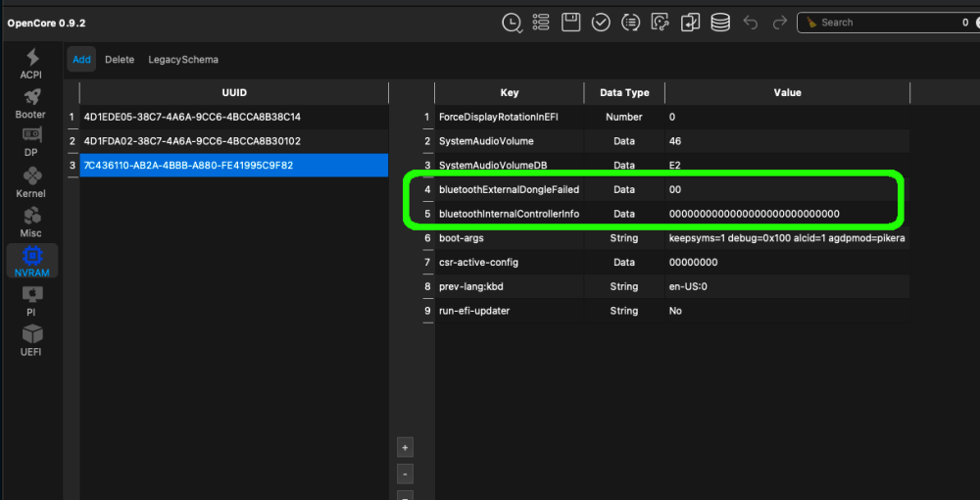Open the recent files clock icon
The width and height of the screenshot is (980, 500).
(x=512, y=24)
